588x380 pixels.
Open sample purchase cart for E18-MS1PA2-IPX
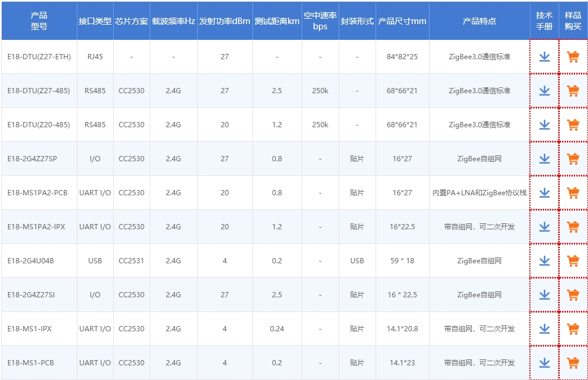(x=573, y=226)
